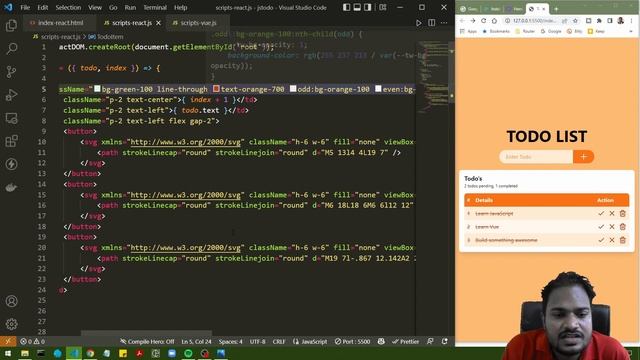The width and height of the screenshot is (640, 360).
Task: Expand the TodoItem breadcrumb
Action: [x=106, y=37]
